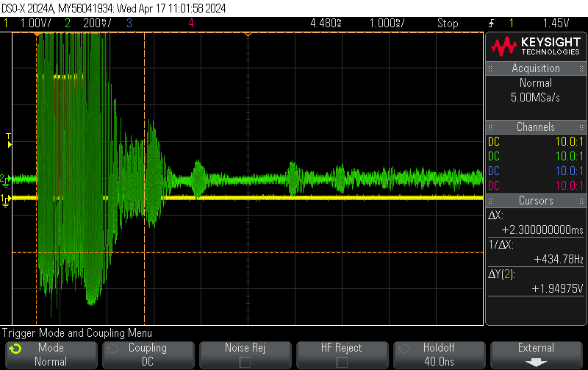Click the Mode softkey's green rotary icon
Screen dimensions: 588x370
pyautogui.click(x=15, y=349)
